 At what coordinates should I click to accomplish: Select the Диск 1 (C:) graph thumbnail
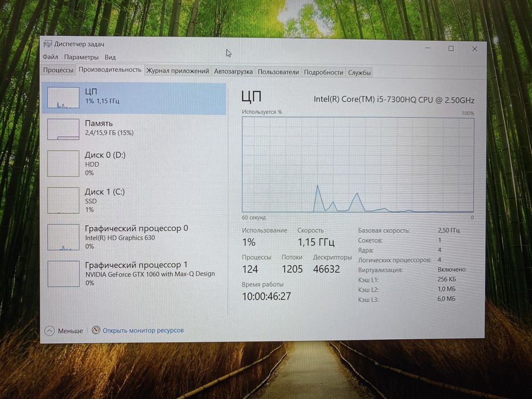click(63, 200)
